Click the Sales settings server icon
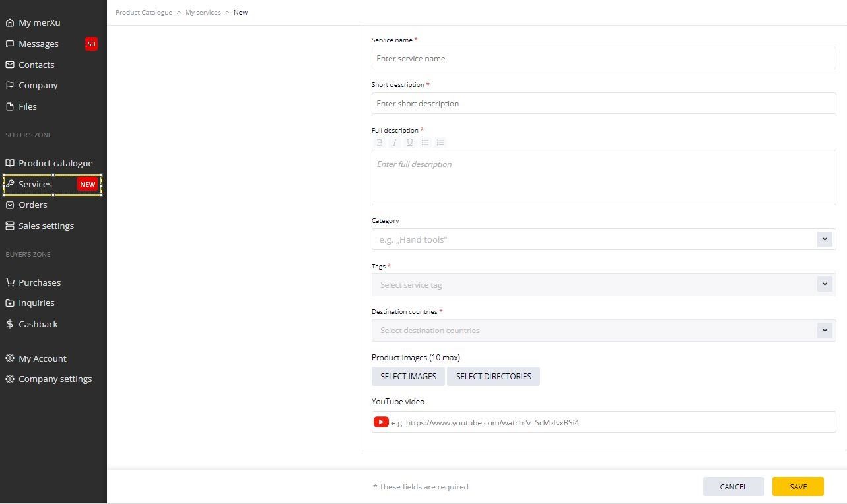Image resolution: width=847 pixels, height=504 pixels. (9, 226)
